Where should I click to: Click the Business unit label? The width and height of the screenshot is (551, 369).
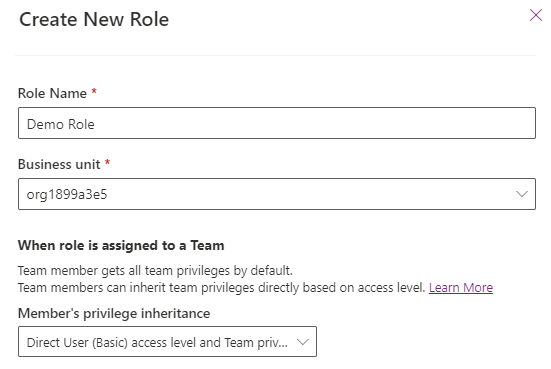coord(59,164)
